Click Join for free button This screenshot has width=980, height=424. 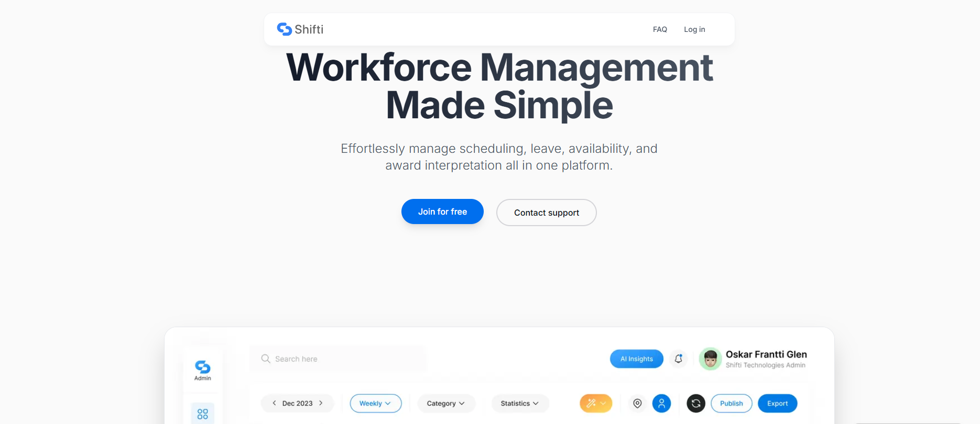[442, 211]
